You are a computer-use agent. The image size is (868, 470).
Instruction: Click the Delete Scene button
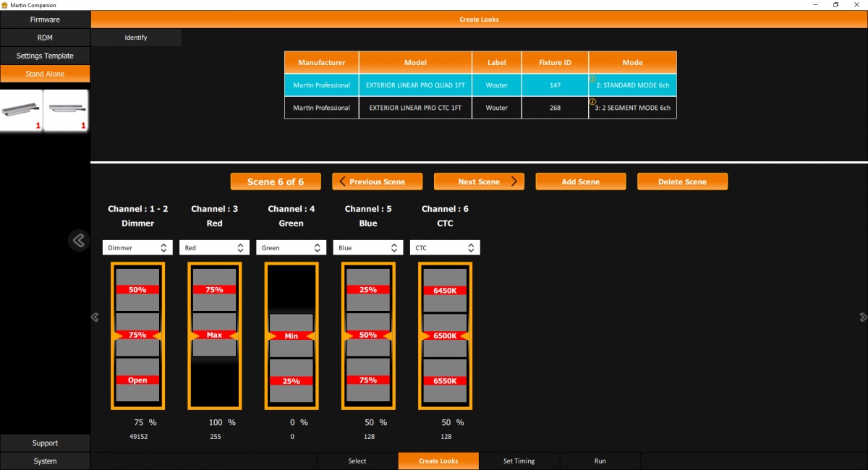(682, 181)
